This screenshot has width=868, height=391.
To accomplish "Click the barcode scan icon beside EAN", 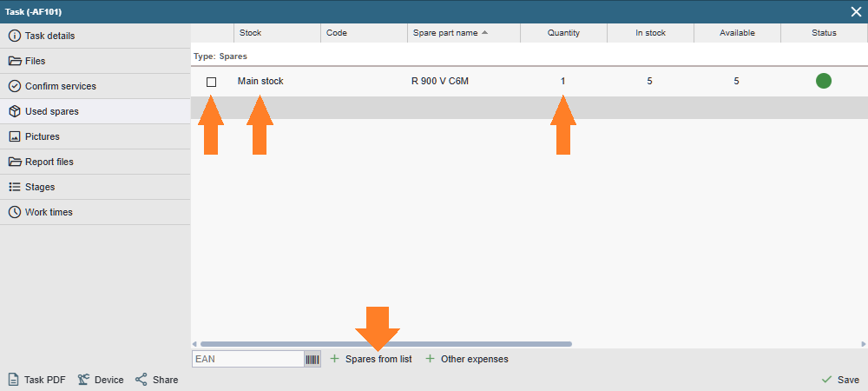I will coord(312,359).
